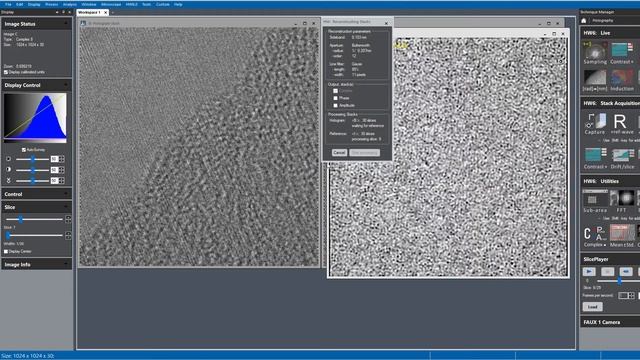
Task: Click the brightness value input field
Action: pos(54,159)
